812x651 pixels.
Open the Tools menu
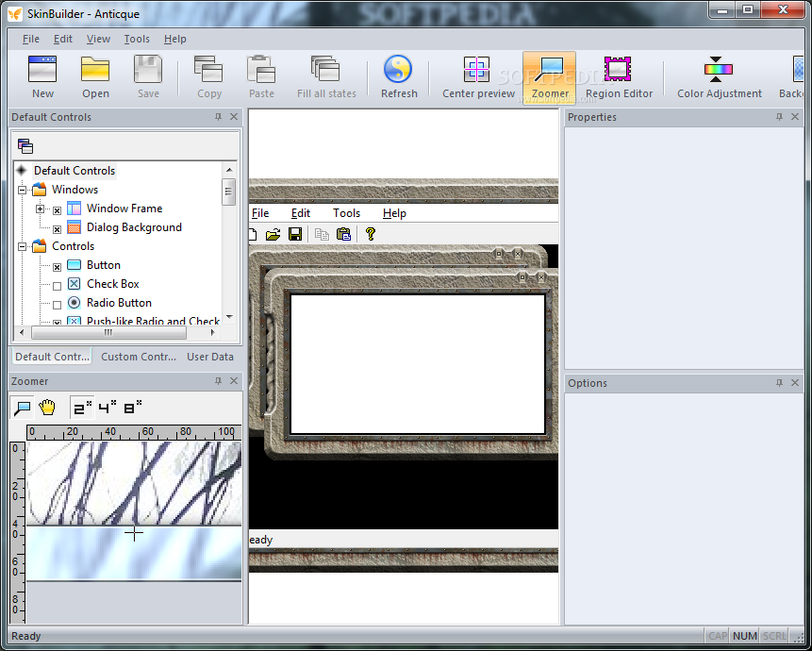tap(137, 39)
